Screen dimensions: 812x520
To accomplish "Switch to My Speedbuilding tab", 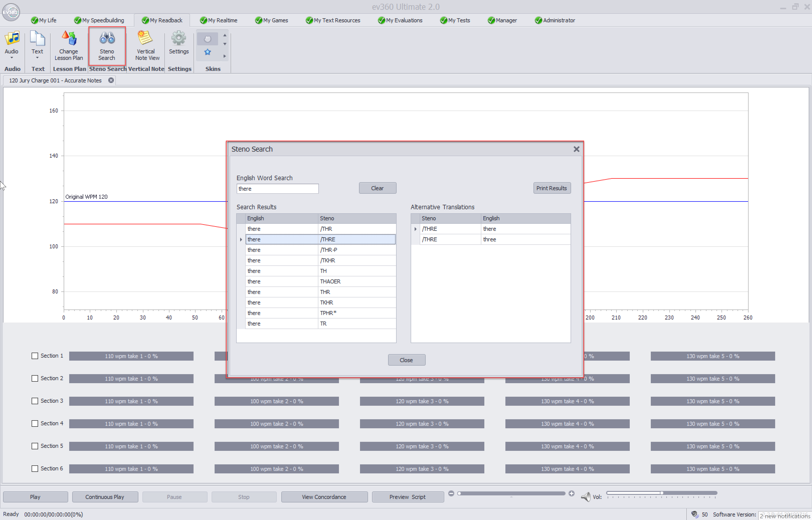I will click(x=99, y=20).
